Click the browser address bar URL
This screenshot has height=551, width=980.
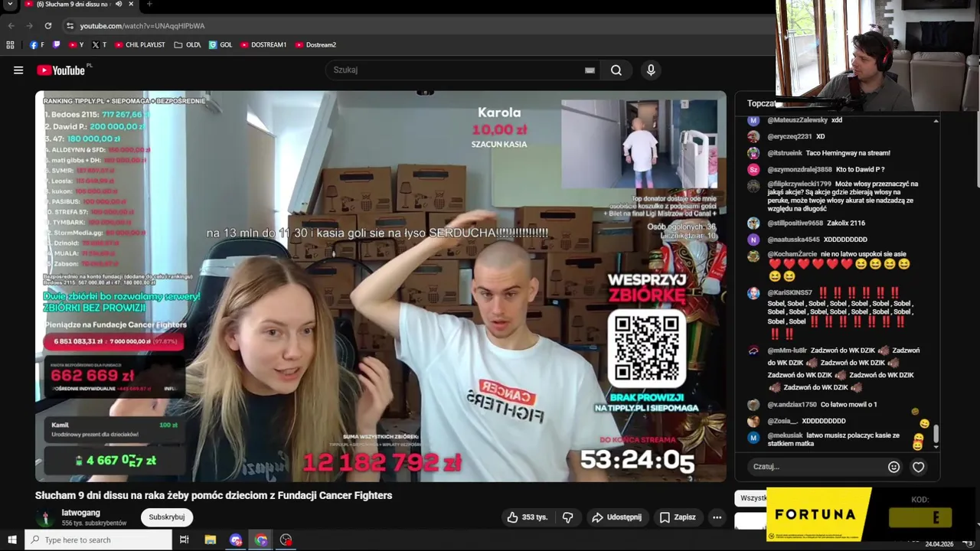coord(142,25)
